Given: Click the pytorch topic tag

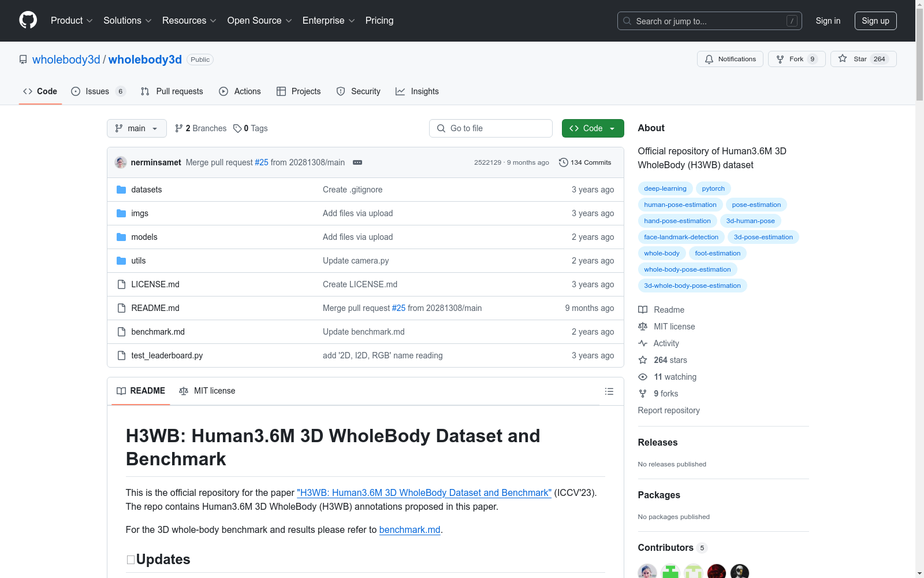Looking at the screenshot, I should point(713,188).
